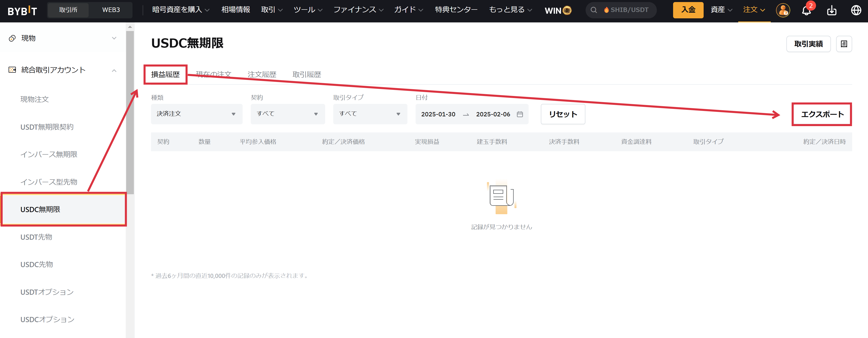Expand the ファイナンス navigation menu
Screen dimensions: 868x338
[x=359, y=10]
